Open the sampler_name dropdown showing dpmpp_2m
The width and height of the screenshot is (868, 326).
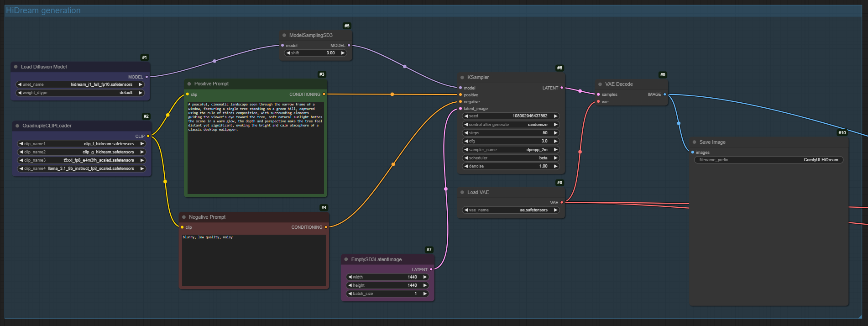point(511,150)
